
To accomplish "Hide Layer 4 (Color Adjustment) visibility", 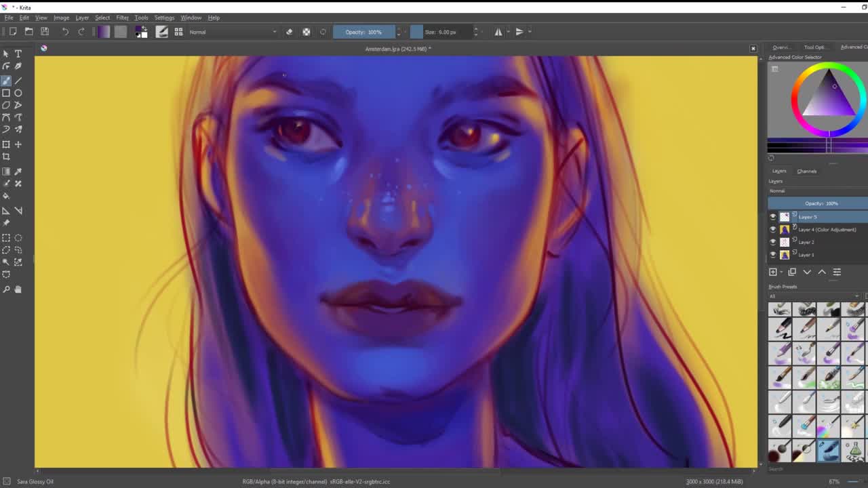I will 773,230.
